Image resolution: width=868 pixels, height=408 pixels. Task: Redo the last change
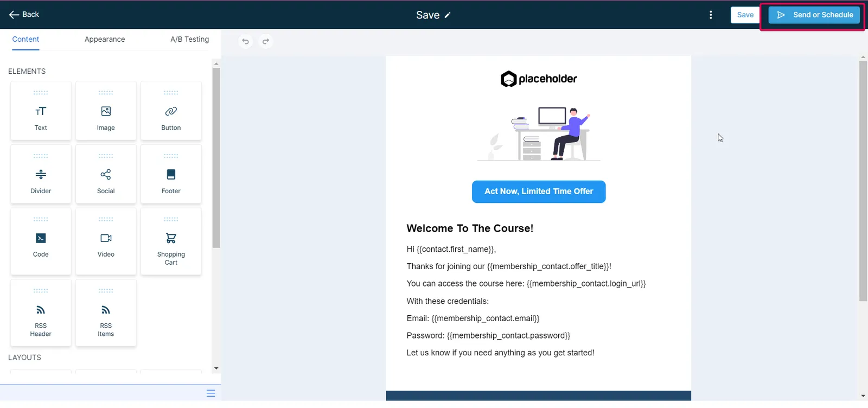pos(265,41)
